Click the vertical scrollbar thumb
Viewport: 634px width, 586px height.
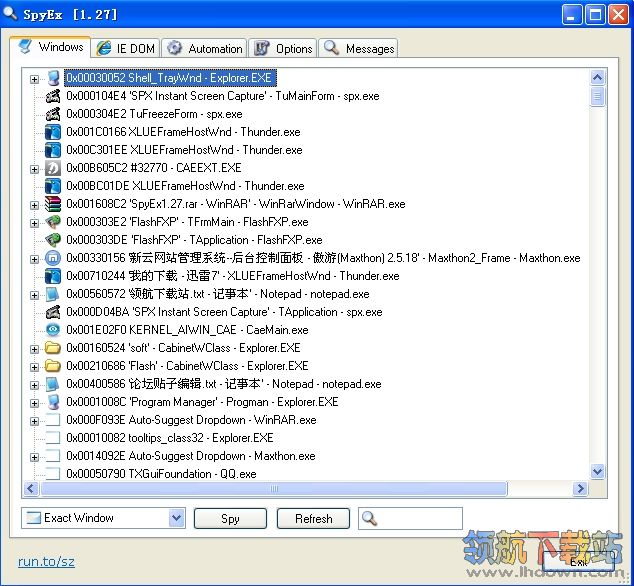pos(598,96)
